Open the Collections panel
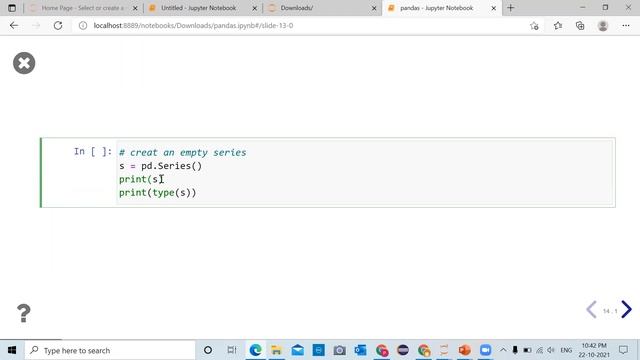640x360 pixels. tap(580, 26)
